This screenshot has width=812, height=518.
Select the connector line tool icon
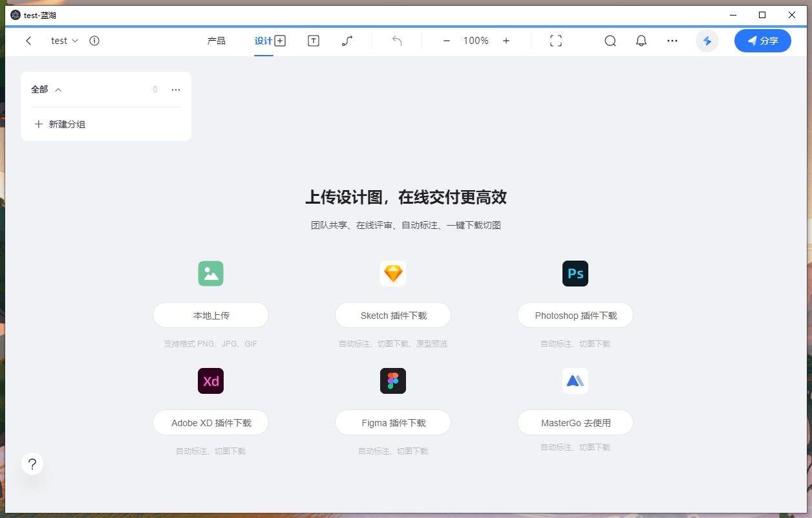pos(347,41)
